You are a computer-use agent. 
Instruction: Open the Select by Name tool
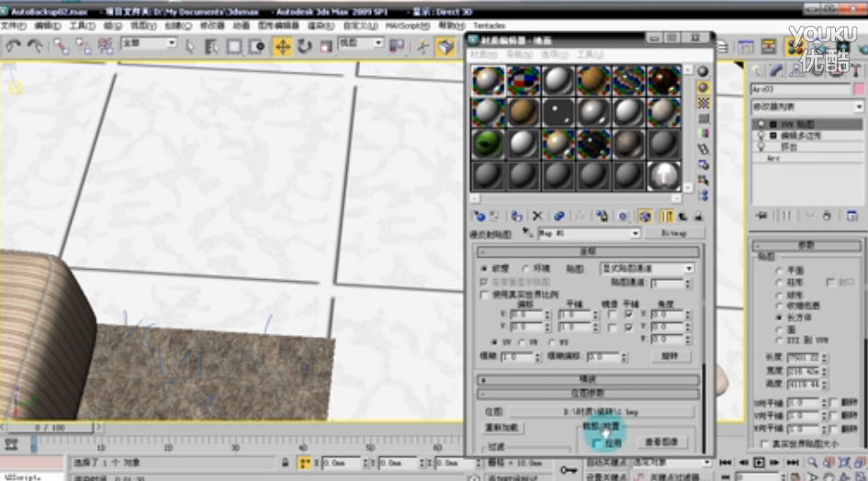click(x=211, y=47)
